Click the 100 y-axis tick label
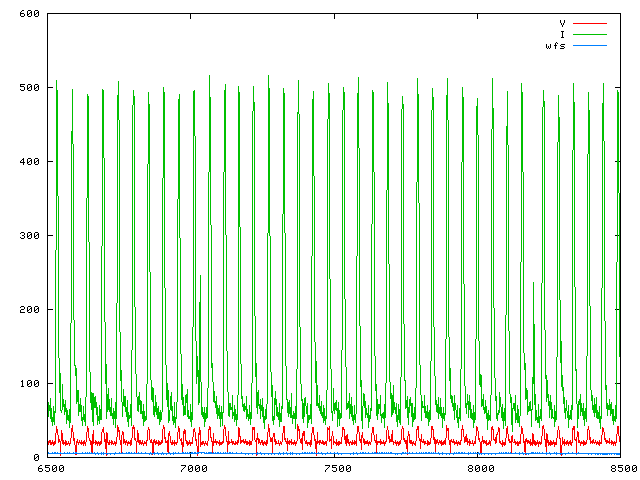The width and height of the screenshot is (640, 480). point(28,384)
